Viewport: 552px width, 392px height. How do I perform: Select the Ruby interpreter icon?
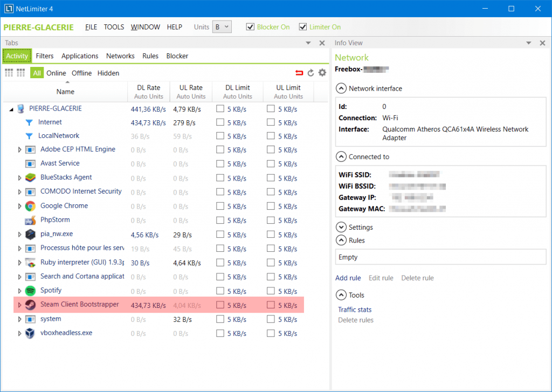(30, 263)
